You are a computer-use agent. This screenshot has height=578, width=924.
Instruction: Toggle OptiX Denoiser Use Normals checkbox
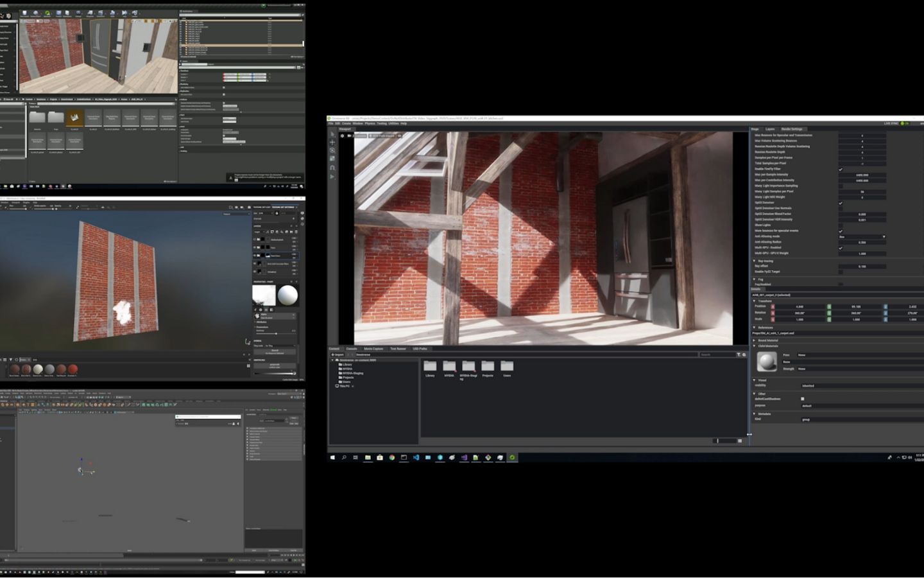(841, 208)
